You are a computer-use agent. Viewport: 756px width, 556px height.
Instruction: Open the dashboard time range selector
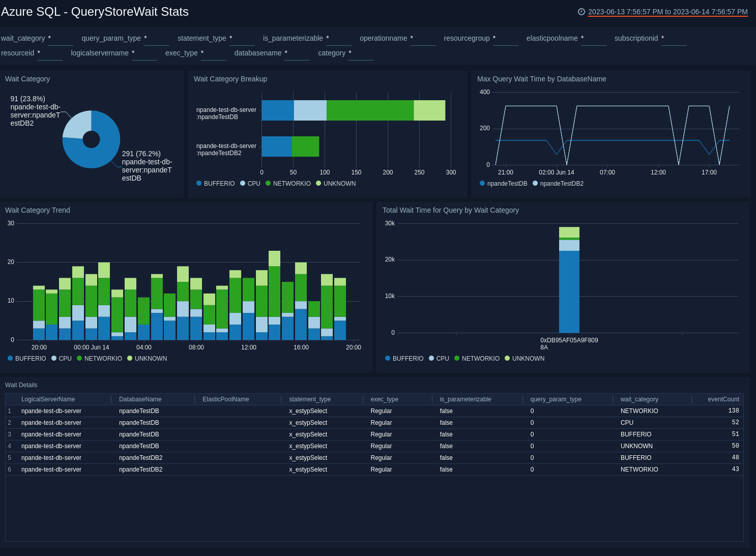tap(667, 12)
